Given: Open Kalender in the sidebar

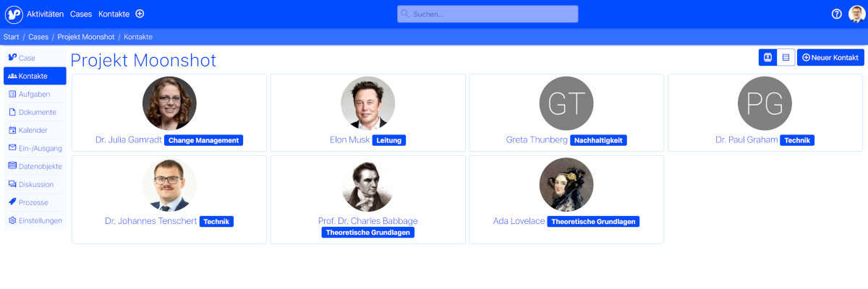Looking at the screenshot, I should point(35,130).
